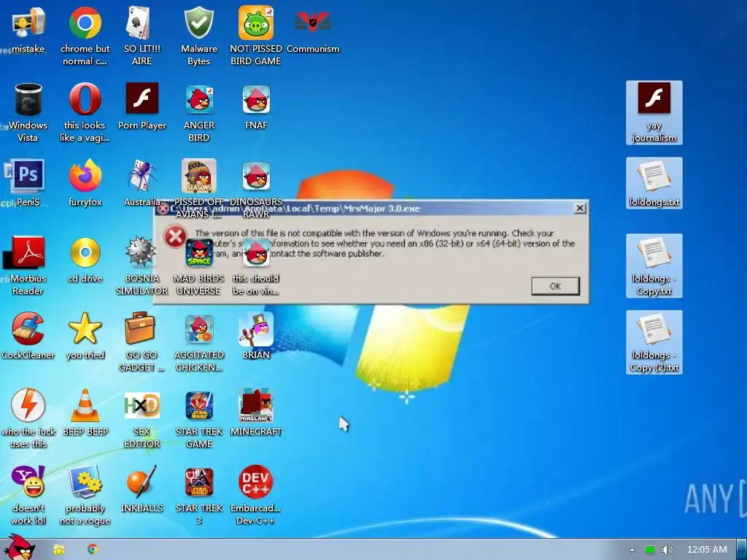Screen dimensions: 747x560
Task: Select the furryfox Firefox icon
Action: click(85, 183)
